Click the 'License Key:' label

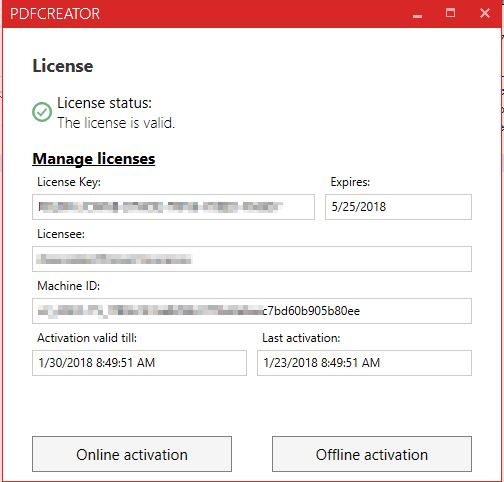tap(69, 182)
